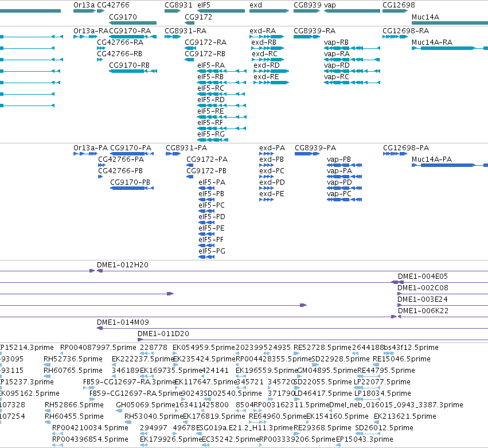Image resolution: width=488 pixels, height=448 pixels.
Task: Select the CG9170-PB protein label
Action: coord(130,182)
